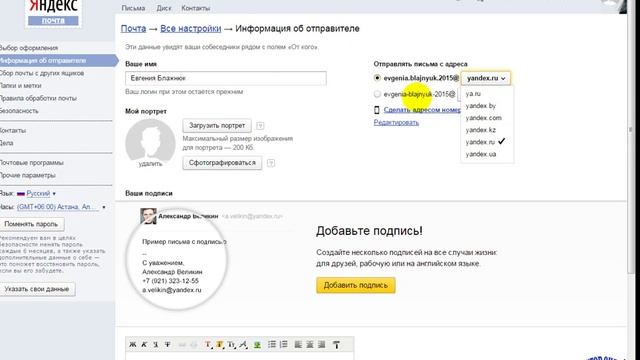Insert numbered list in signature editor
The height and width of the screenshot is (360, 640).
pyautogui.click(x=284, y=344)
